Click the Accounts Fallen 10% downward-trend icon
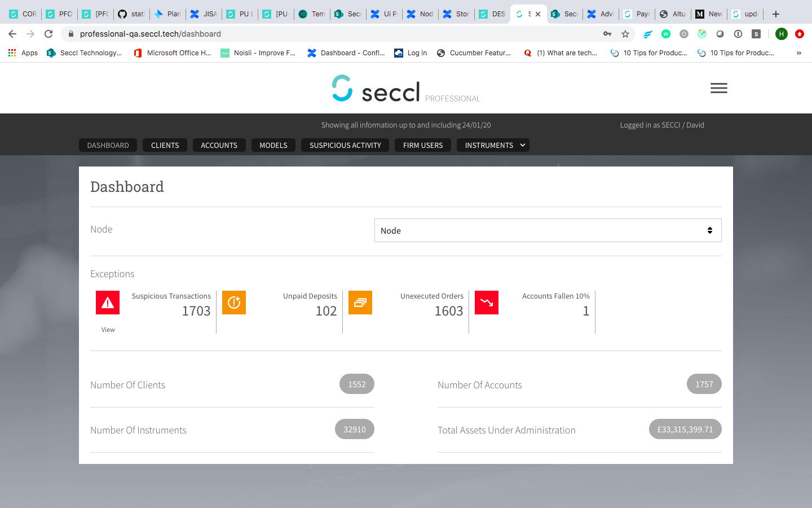The image size is (812, 508). point(487,303)
